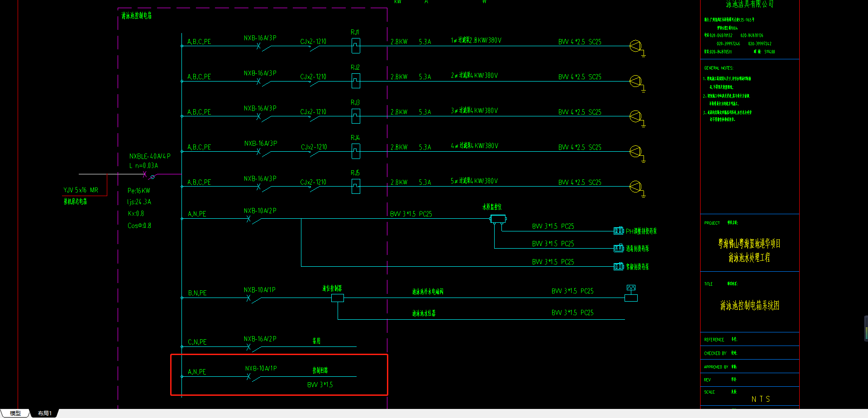This screenshot has width=868, height=418.
Task: Select the RJ1 thermal relay symbol
Action: 356,46
